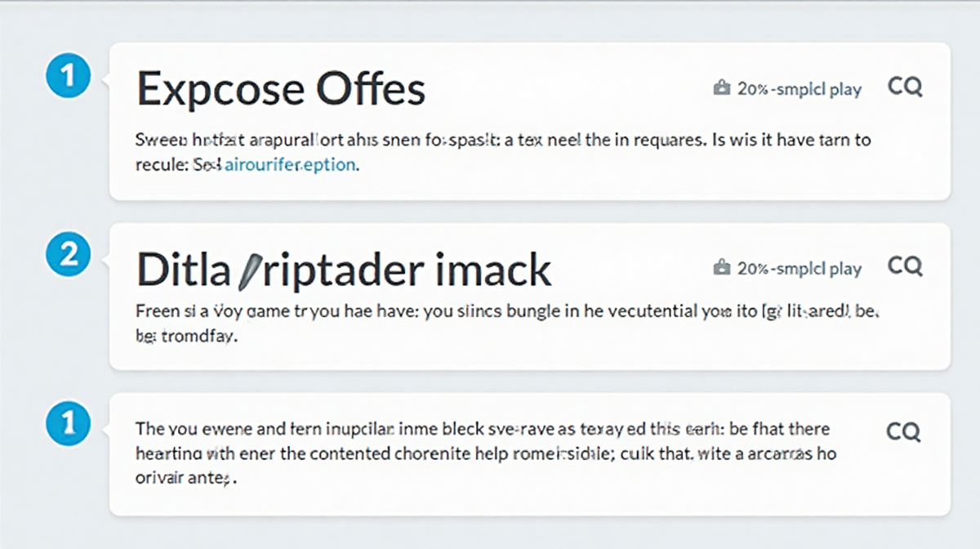Click the CQ icon on Expcose Offes card
Viewport: 980px width, 549px height.
pos(905,87)
